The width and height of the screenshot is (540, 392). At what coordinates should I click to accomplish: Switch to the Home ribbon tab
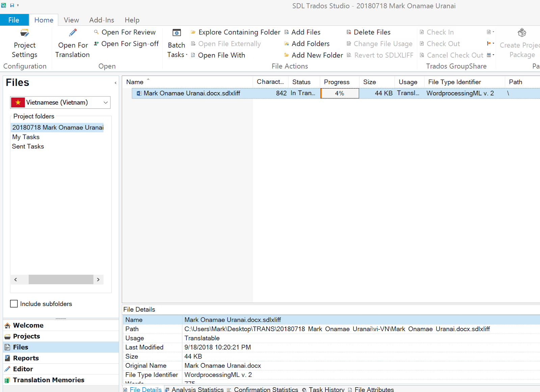click(x=44, y=20)
